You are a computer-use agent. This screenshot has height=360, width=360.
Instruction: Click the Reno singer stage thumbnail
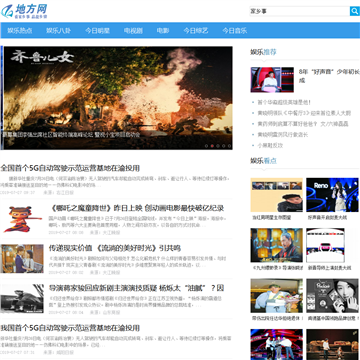(x=332, y=195)
